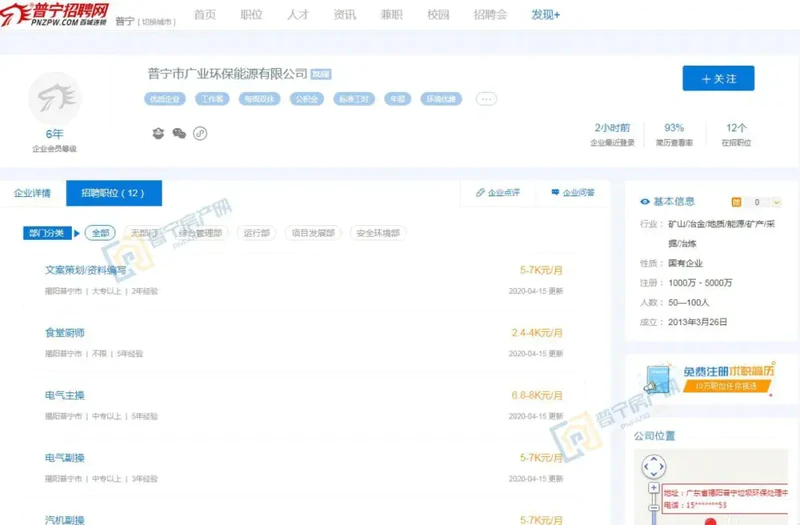Filter jobs by 项目发展部 department

(312, 233)
